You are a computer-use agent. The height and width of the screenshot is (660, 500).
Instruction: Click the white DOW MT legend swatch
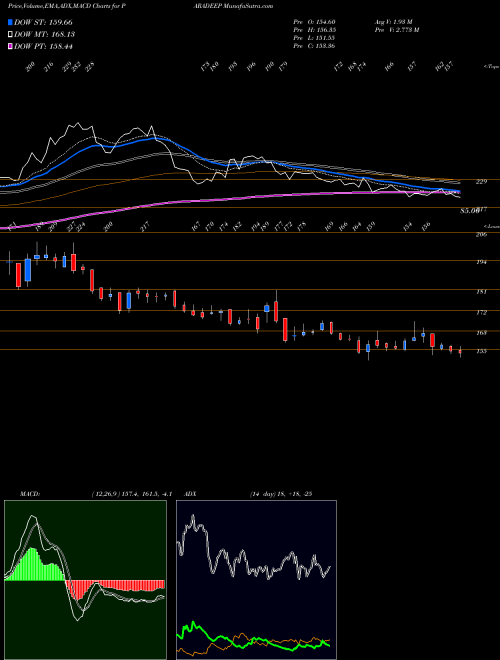click(x=10, y=34)
